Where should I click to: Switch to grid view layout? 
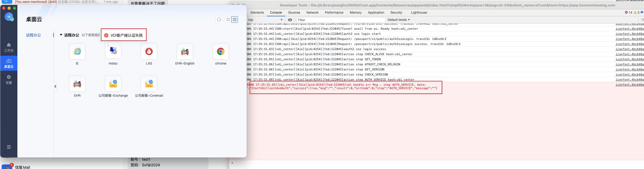235,20
